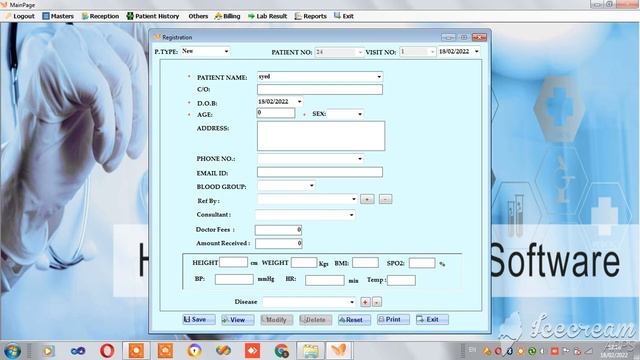640x360 pixels.
Task: Click the SPO2 input field
Action: click(422, 263)
